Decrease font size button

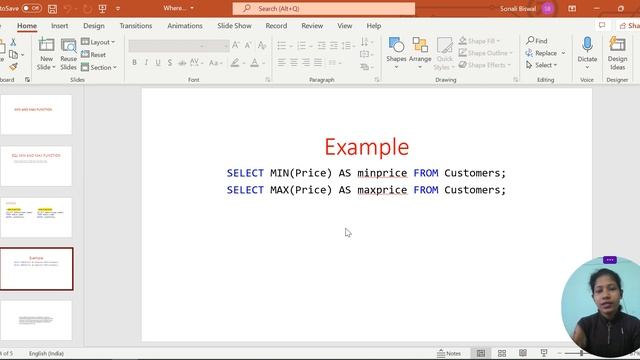tap(248, 45)
